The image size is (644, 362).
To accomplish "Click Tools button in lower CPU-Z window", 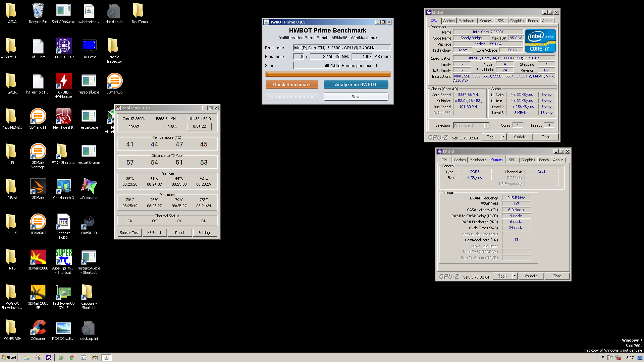I will tap(502, 276).
